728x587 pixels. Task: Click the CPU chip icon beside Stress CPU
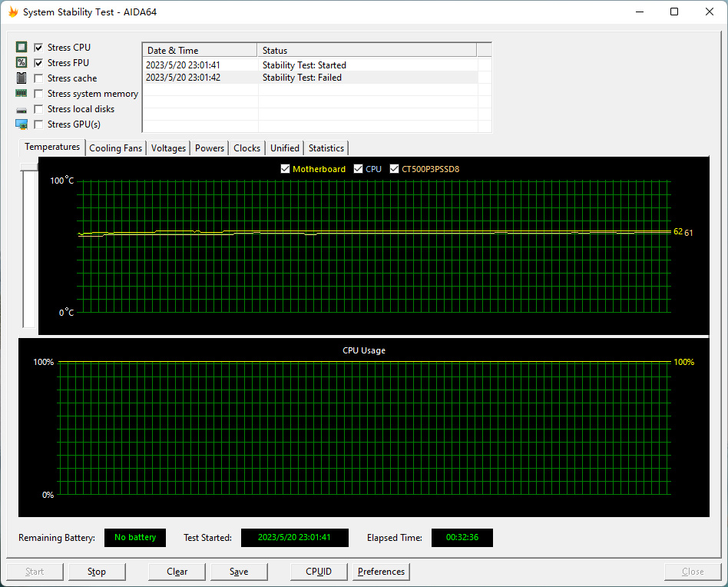pos(22,47)
